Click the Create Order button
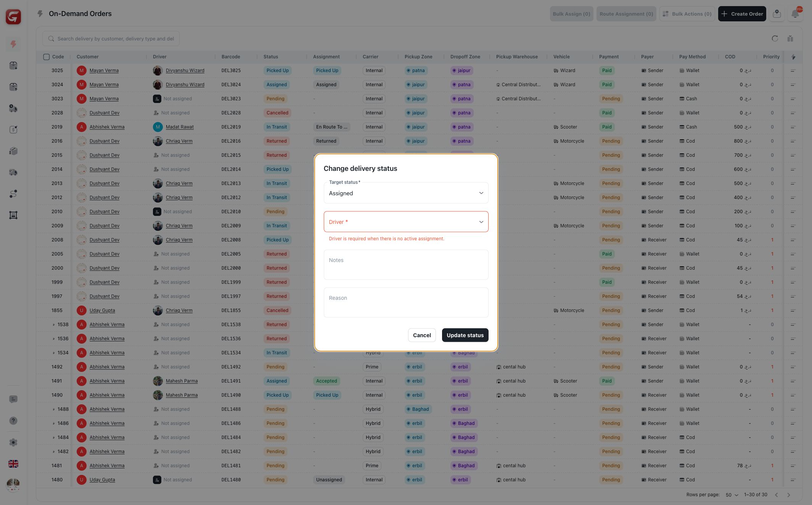Image resolution: width=812 pixels, height=505 pixels. (742, 14)
